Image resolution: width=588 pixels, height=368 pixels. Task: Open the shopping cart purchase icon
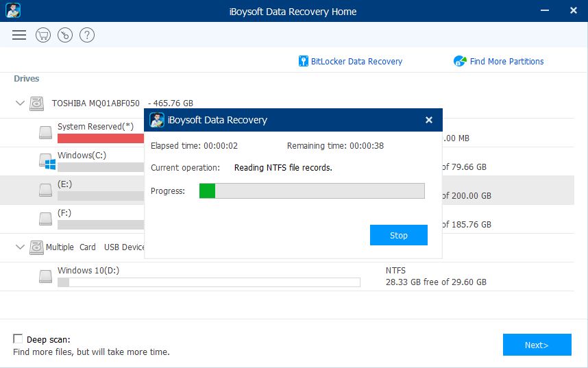[43, 35]
